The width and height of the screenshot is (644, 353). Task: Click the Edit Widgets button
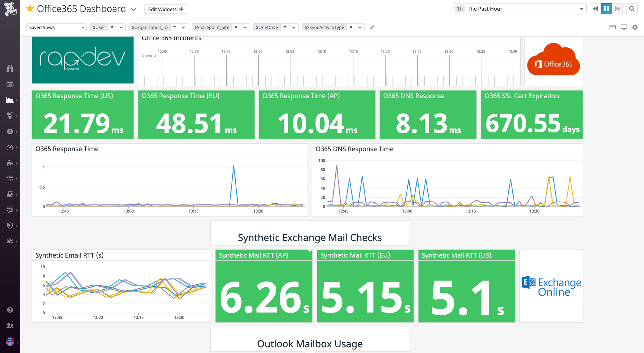coord(166,9)
